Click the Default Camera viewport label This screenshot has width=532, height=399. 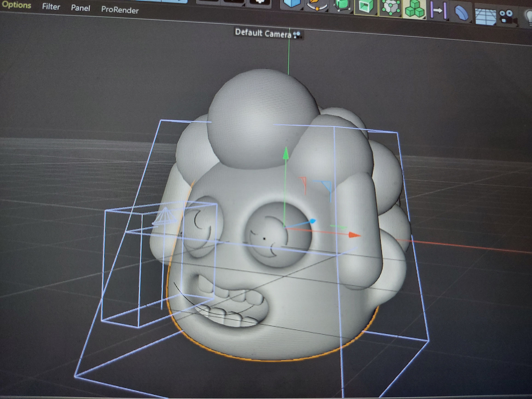click(x=263, y=33)
